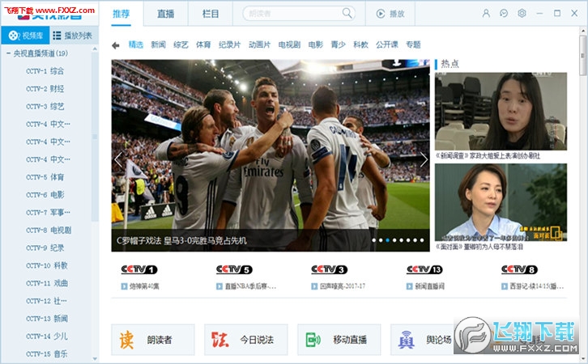Show previous slide in the banner
The width and height of the screenshot is (588, 364).
(x=118, y=159)
